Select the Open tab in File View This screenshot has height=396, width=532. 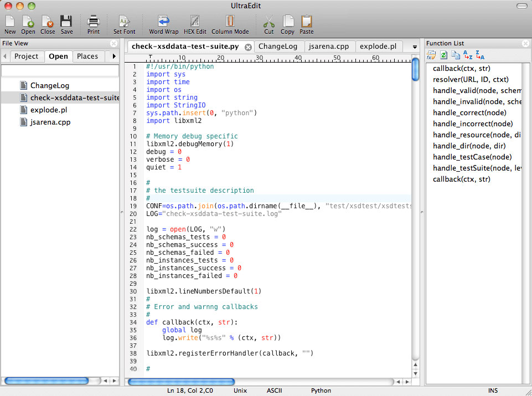click(x=58, y=56)
